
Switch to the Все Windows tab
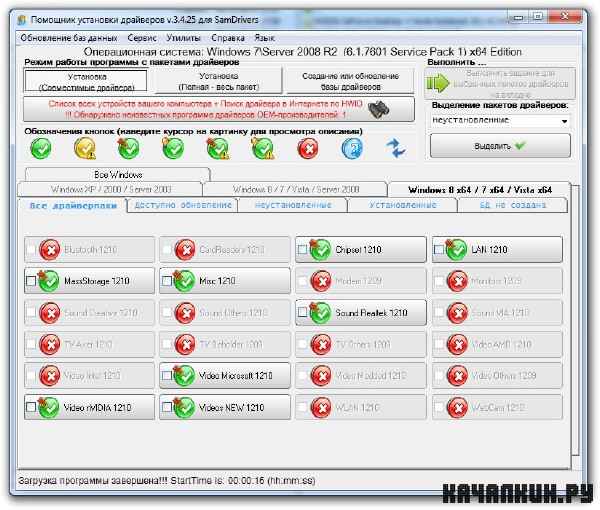118,175
